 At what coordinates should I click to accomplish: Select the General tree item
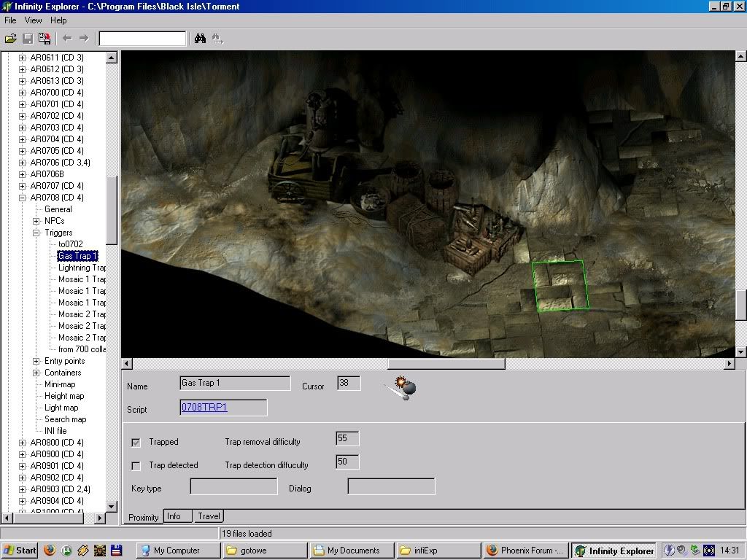pyautogui.click(x=58, y=209)
